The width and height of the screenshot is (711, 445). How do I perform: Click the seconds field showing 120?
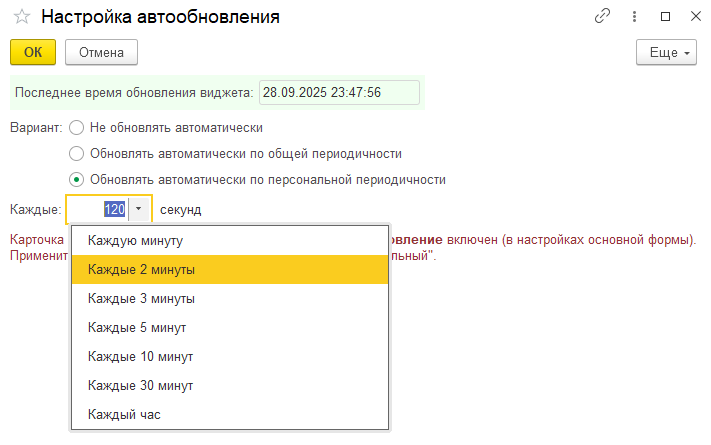[x=98, y=210]
